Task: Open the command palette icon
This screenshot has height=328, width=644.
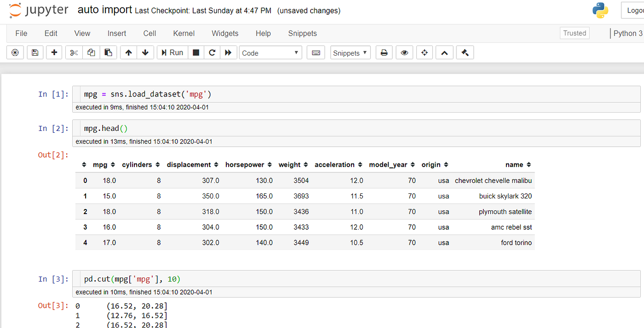Action: point(15,52)
